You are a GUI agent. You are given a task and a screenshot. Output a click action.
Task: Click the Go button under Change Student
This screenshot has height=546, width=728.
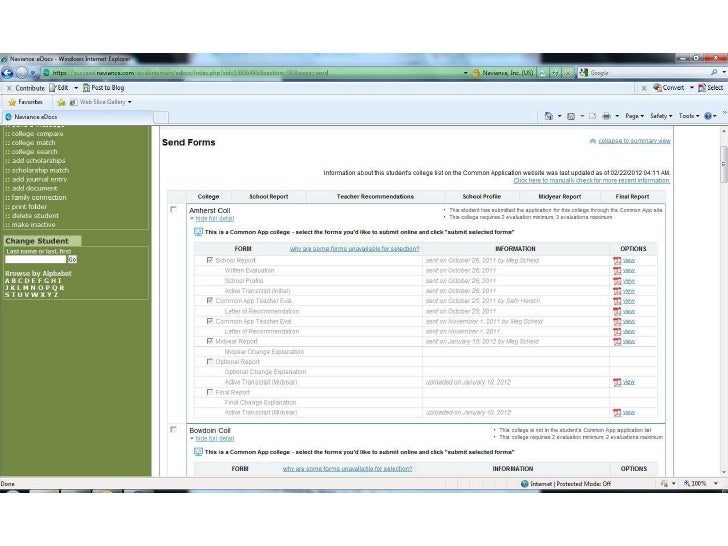click(72, 260)
